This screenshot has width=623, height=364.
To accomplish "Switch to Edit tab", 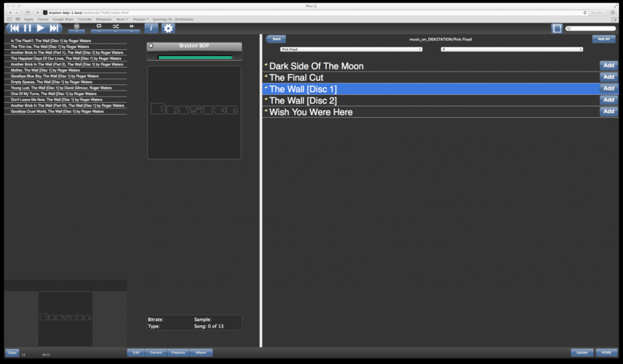I will (x=136, y=352).
